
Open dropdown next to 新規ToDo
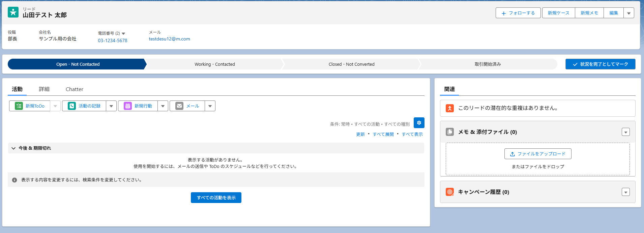click(x=55, y=106)
